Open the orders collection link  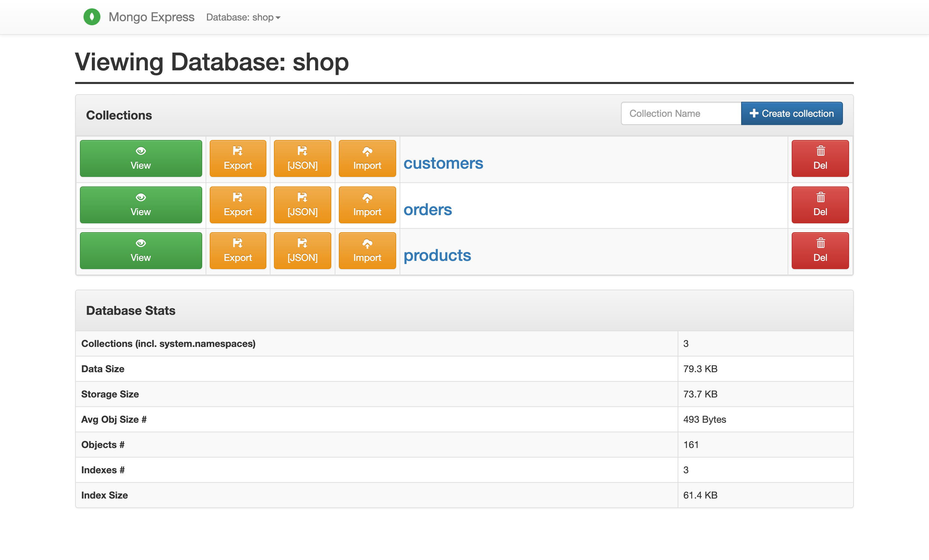coord(428,210)
